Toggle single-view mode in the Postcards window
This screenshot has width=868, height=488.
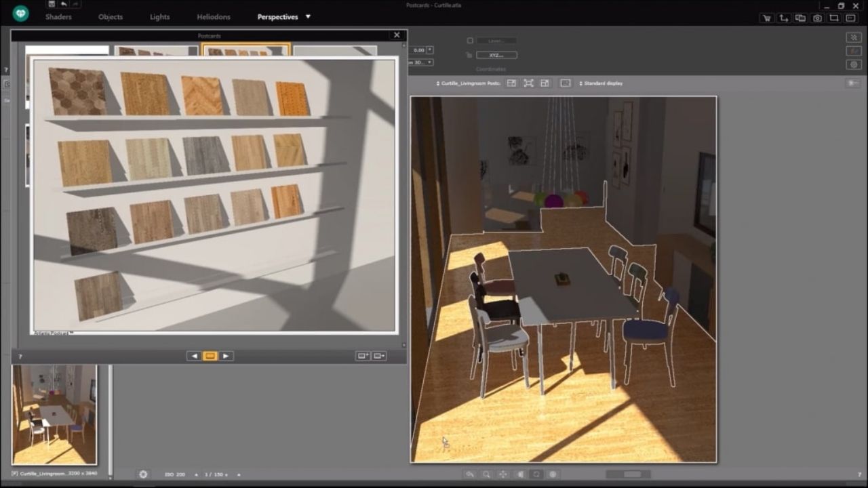[x=210, y=356]
